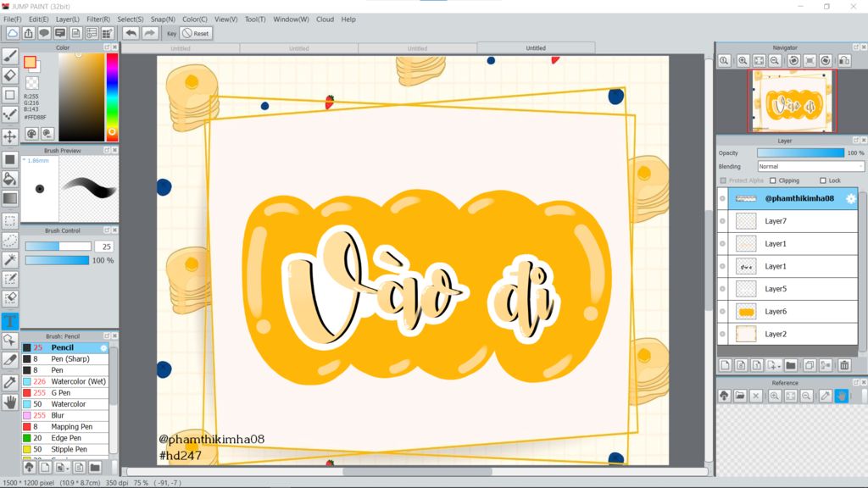Select the Edge Pen brush
Viewport: 868px width, 488px height.
(x=65, y=438)
